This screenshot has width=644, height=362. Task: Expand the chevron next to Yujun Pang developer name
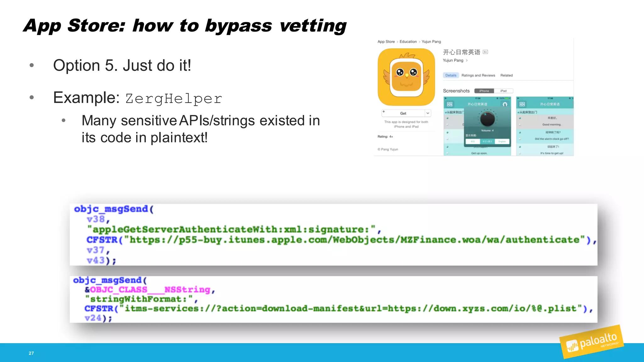pos(467,60)
